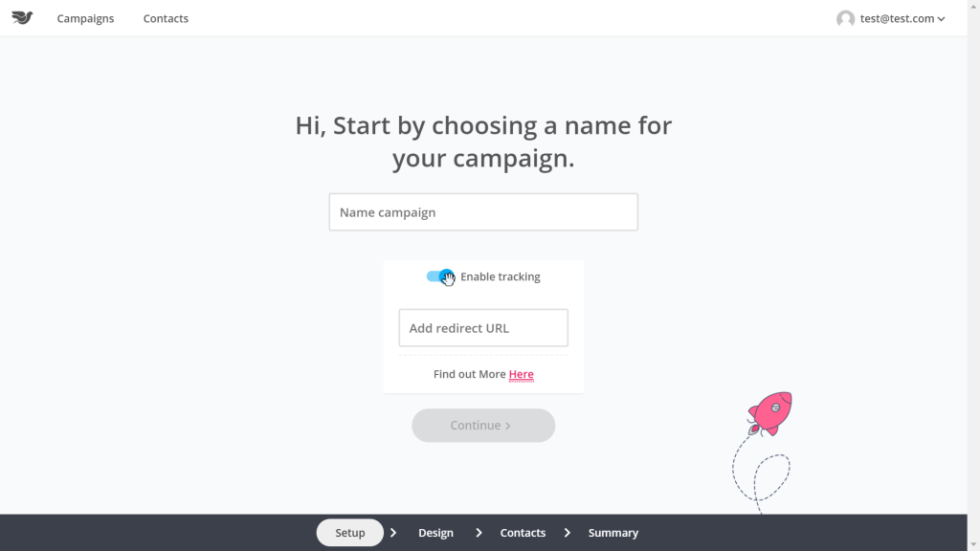Open the test@test.com account menu
Viewport: 980px width, 551px height.
click(897, 18)
